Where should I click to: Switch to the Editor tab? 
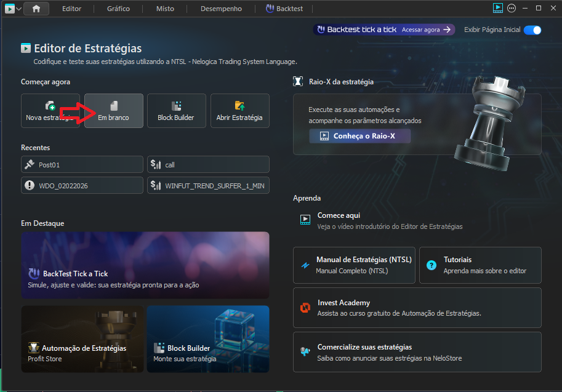tap(71, 9)
